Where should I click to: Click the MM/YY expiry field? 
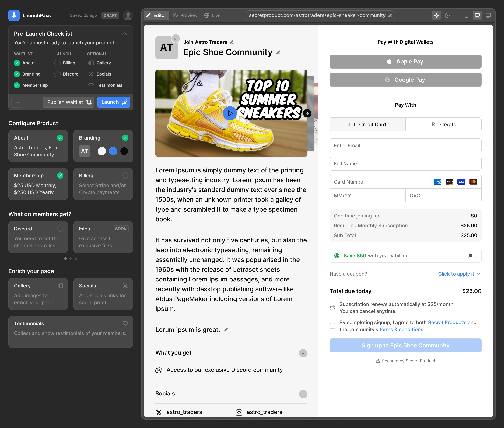367,196
